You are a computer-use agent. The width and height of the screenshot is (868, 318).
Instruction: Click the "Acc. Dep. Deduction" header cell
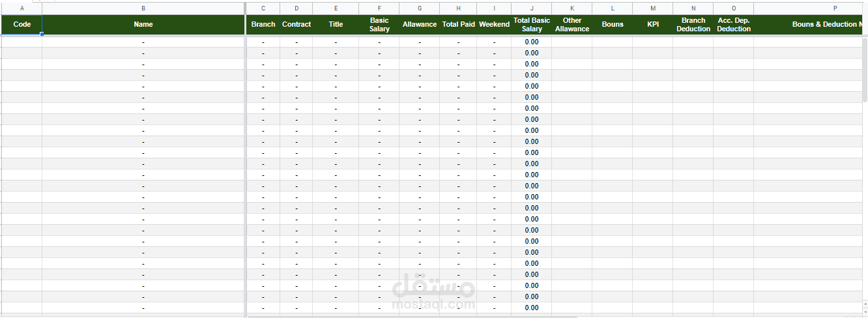tap(734, 25)
